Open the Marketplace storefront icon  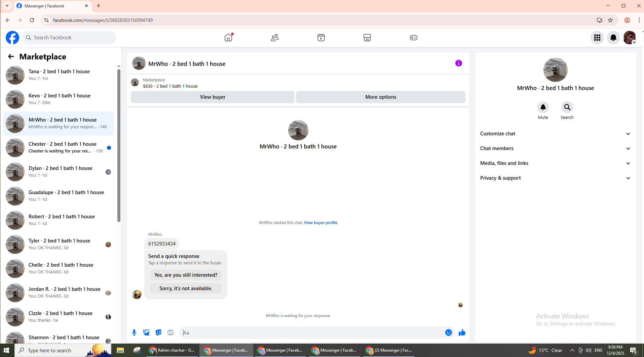[367, 38]
